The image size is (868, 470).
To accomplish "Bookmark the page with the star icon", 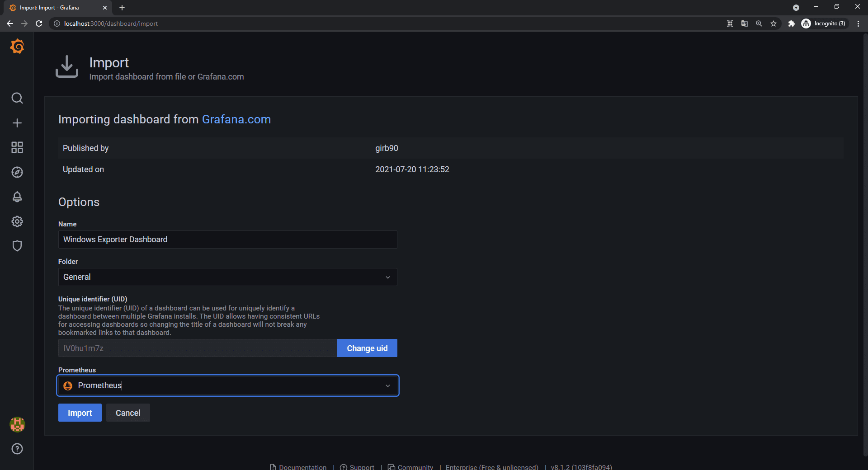I will (774, 23).
